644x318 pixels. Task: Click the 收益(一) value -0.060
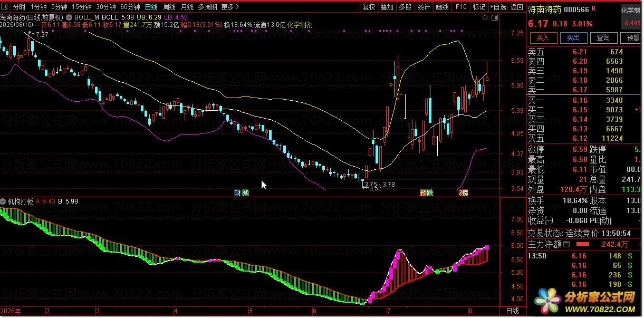click(x=576, y=220)
